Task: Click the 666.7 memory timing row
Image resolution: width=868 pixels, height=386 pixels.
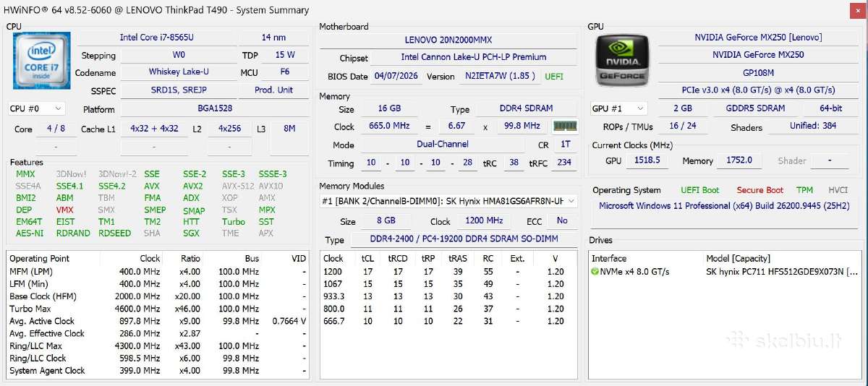Action: tap(448, 321)
